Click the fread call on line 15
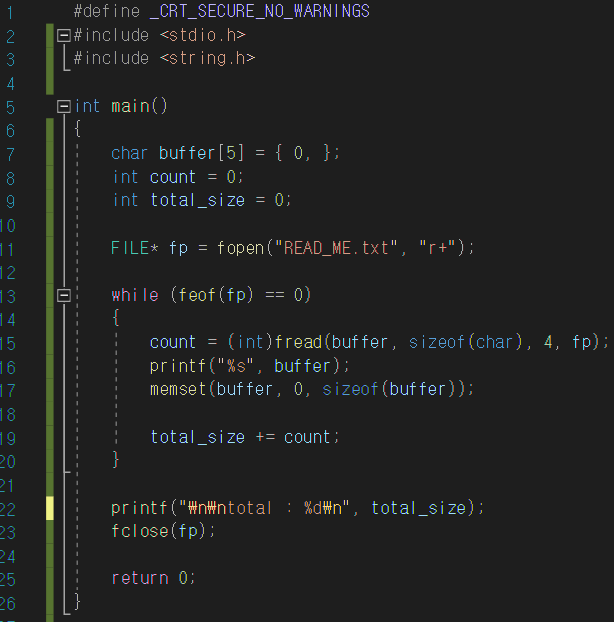 pyautogui.click(x=298, y=342)
